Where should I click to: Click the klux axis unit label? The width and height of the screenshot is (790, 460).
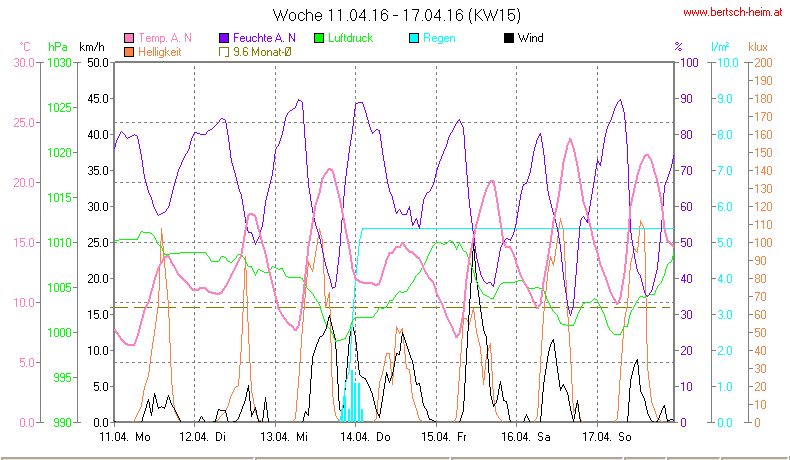tap(758, 47)
